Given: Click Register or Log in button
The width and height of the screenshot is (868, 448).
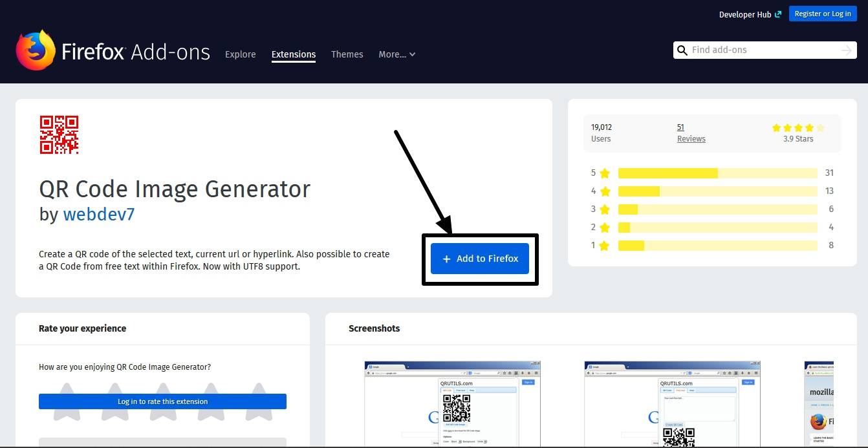Looking at the screenshot, I should pyautogui.click(x=823, y=14).
